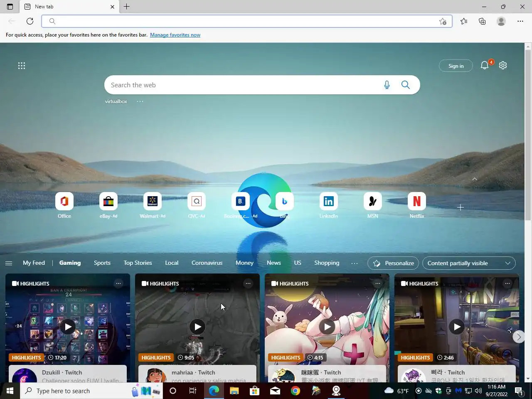Switch to the Money tab
This screenshot has height=399, width=532.
[x=244, y=263]
